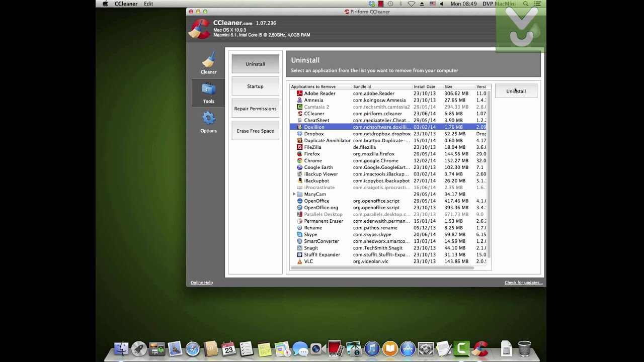Sort by Install Date column header
Screen dimensions: 644x362
pyautogui.click(x=427, y=86)
